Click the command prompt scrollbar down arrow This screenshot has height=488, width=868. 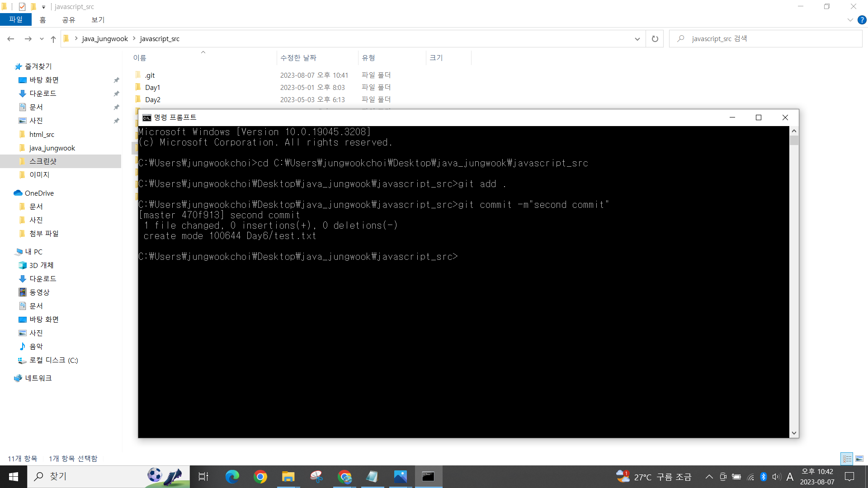[x=794, y=433]
